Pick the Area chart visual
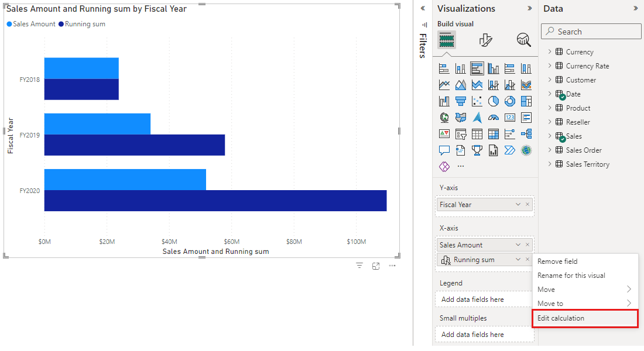Viewport: 644px width, 351px height. coord(460,85)
